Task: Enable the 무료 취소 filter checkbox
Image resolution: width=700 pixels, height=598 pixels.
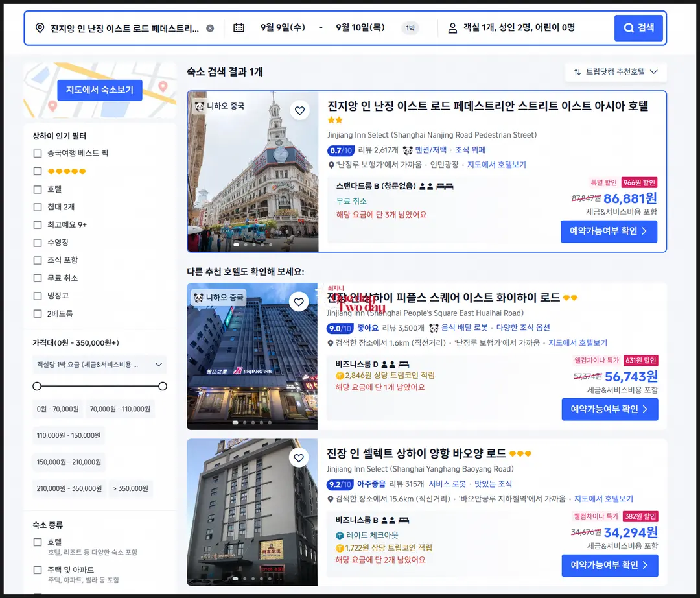Action: [x=38, y=278]
